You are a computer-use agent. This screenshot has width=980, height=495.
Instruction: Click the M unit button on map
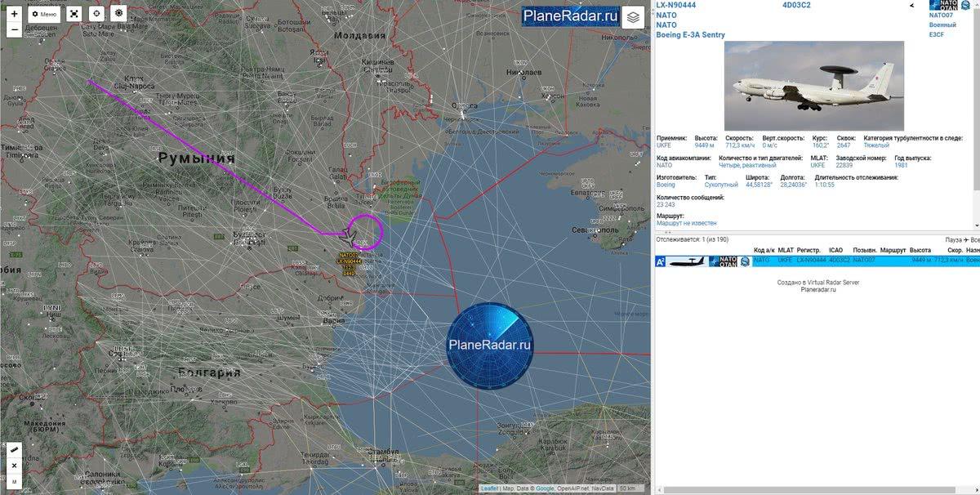pyautogui.click(x=14, y=482)
